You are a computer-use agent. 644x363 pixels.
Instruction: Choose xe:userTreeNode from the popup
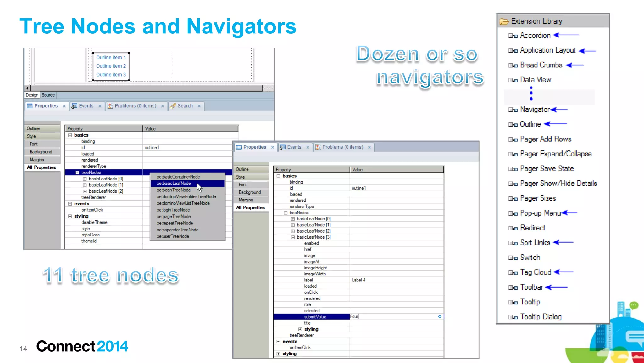(x=187, y=236)
